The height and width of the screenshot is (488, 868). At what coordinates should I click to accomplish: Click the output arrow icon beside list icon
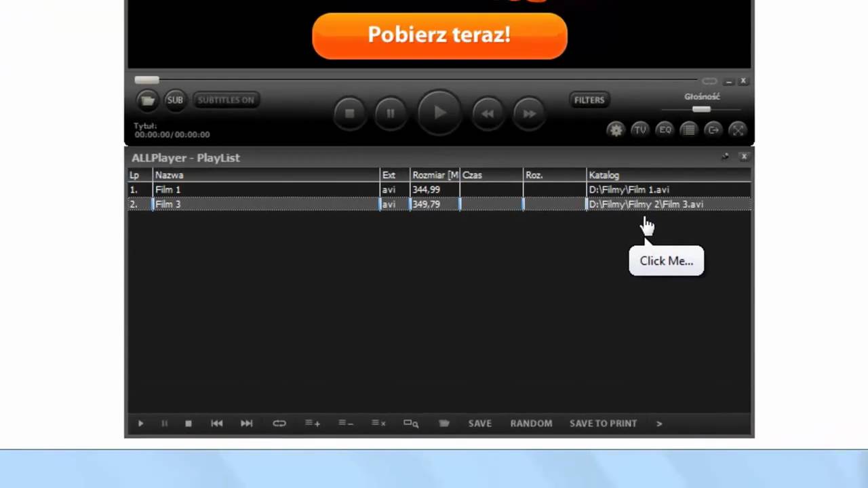[713, 130]
